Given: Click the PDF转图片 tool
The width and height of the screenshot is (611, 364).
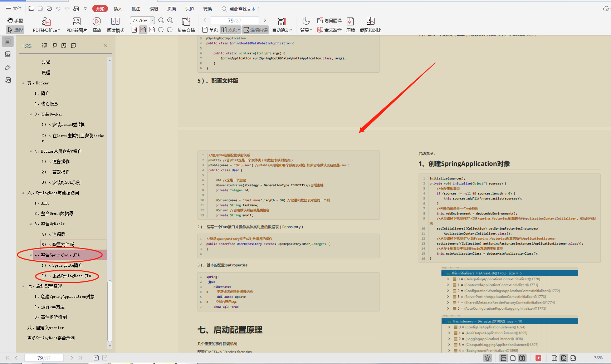Looking at the screenshot, I should pos(77,25).
